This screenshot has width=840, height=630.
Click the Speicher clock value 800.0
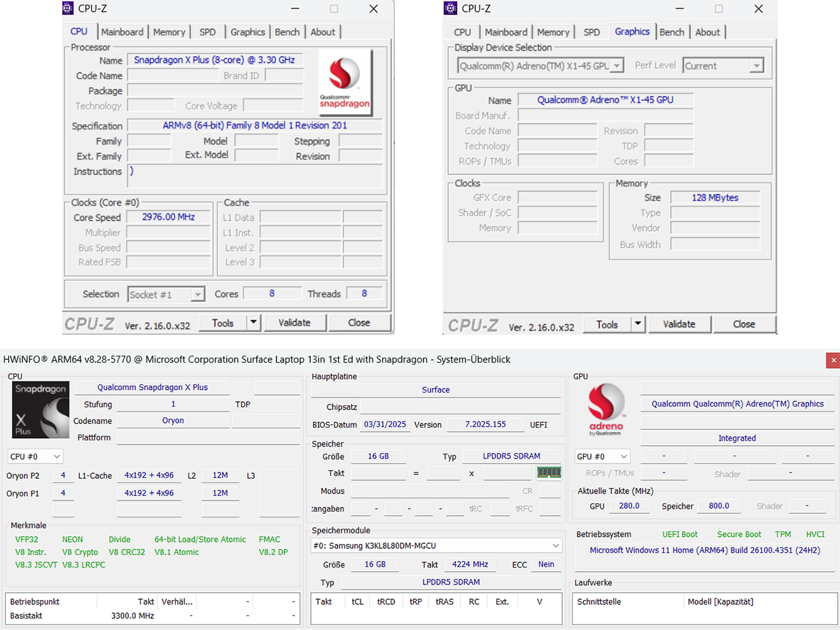[x=719, y=506]
